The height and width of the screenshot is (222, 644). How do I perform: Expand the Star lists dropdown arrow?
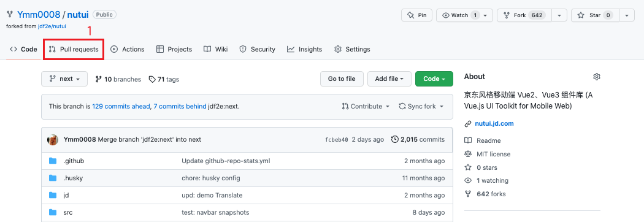pos(627,15)
